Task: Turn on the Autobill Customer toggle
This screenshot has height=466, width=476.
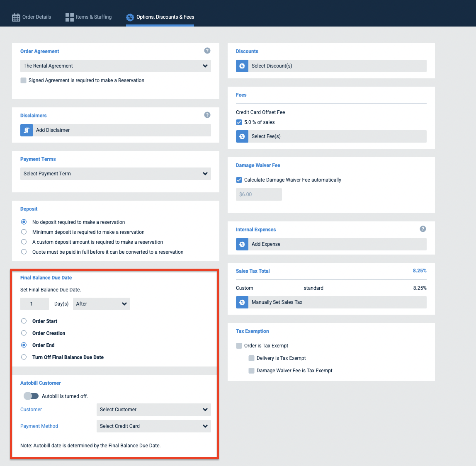Action: 31,396
